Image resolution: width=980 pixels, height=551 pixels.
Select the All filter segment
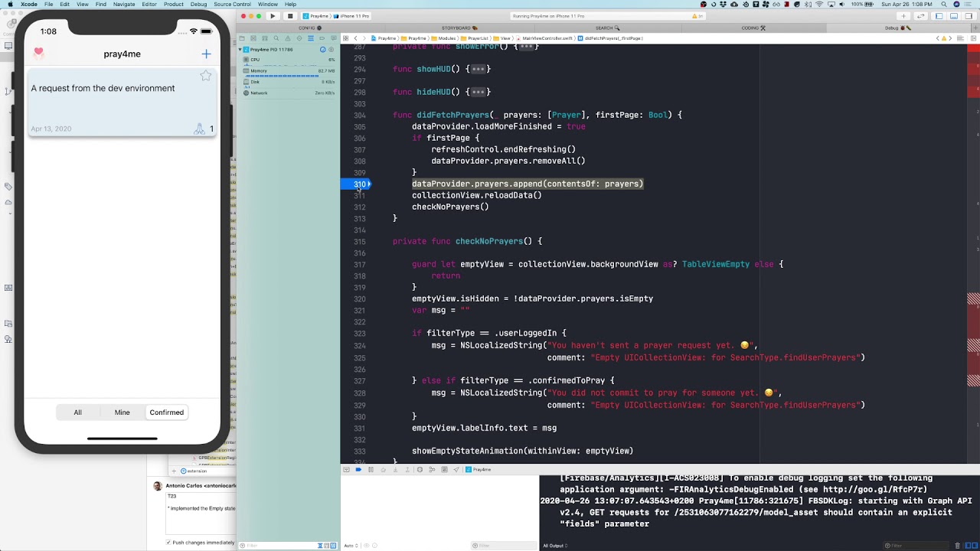pos(77,412)
